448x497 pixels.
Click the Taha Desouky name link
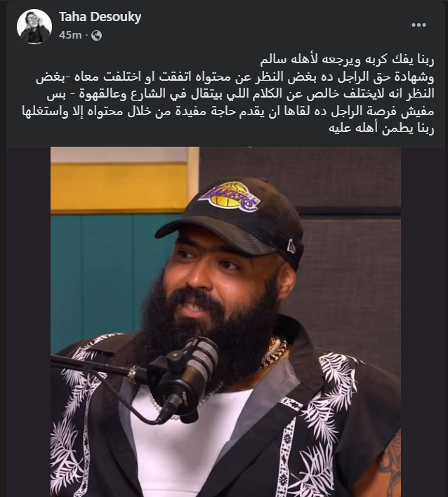100,17
